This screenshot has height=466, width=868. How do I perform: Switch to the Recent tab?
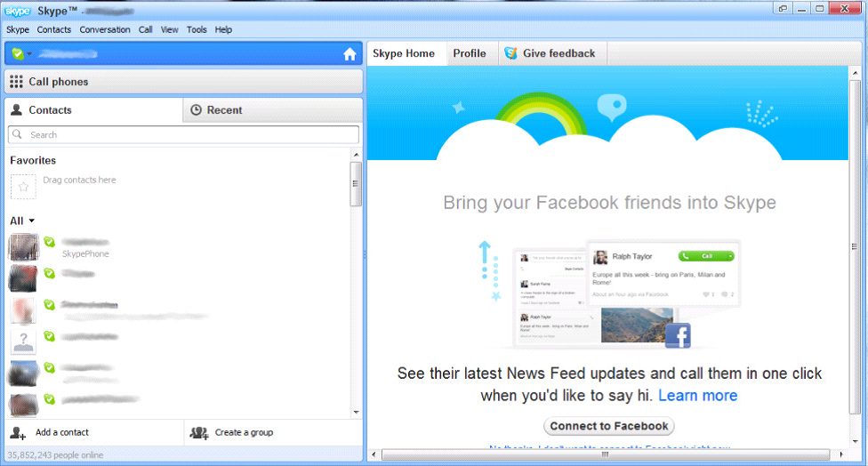273,110
